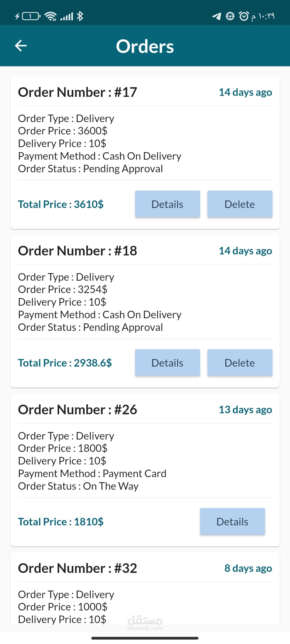Tap the battery indicator icon
Image resolution: width=290 pixels, height=644 pixels.
point(31,16)
